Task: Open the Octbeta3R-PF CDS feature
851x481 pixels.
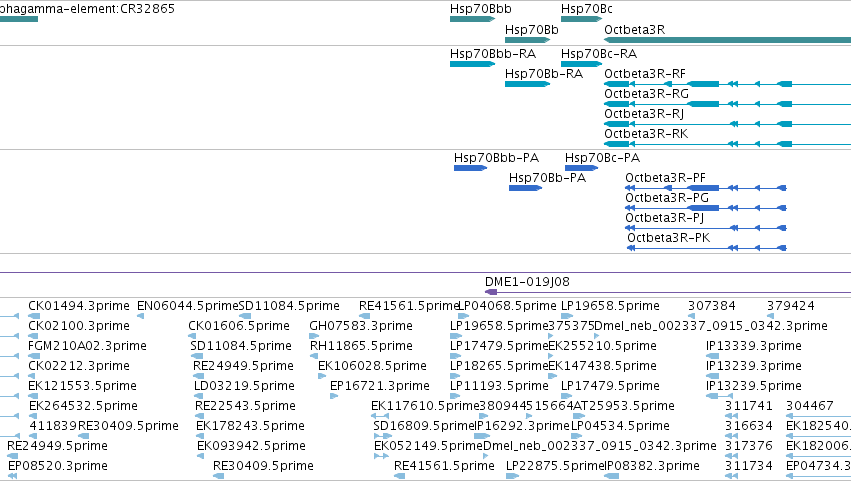Action: (706, 188)
